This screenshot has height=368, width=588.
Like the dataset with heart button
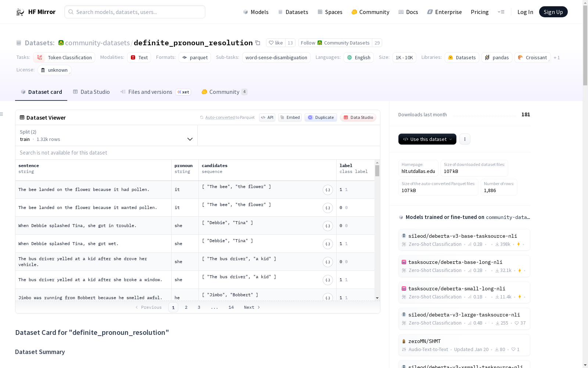[276, 43]
